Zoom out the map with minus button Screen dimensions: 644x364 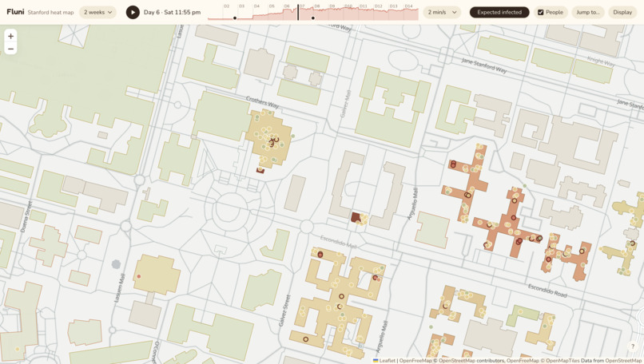[x=10, y=49]
